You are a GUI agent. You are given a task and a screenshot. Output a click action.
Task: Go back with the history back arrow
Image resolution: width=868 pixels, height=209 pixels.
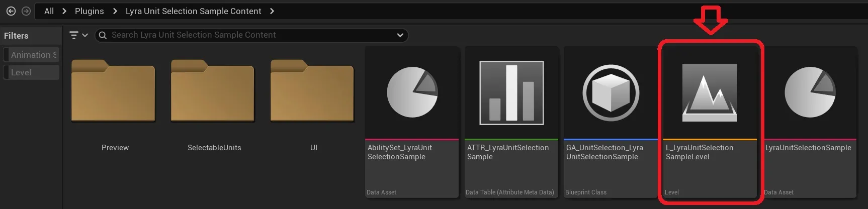11,11
